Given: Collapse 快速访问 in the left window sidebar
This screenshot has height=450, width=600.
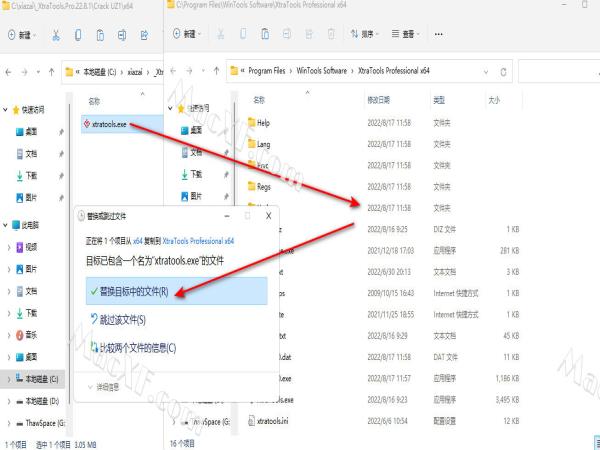Looking at the screenshot, I should click(5, 110).
